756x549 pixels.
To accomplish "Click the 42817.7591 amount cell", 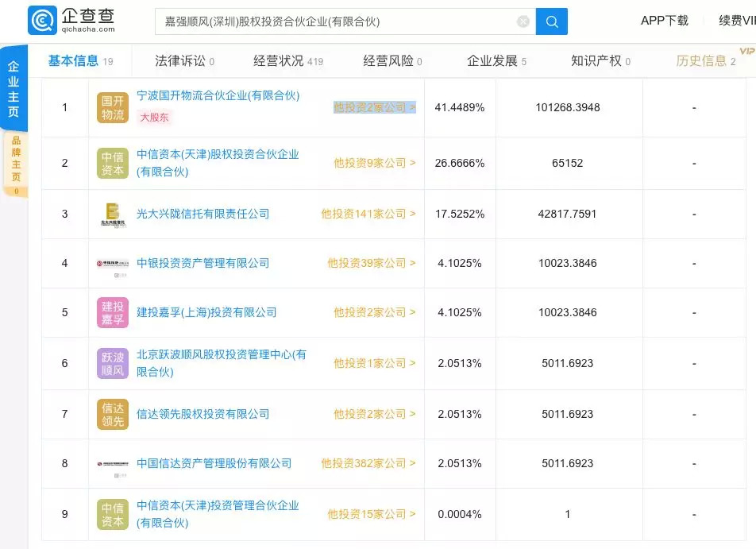I will 568,214.
